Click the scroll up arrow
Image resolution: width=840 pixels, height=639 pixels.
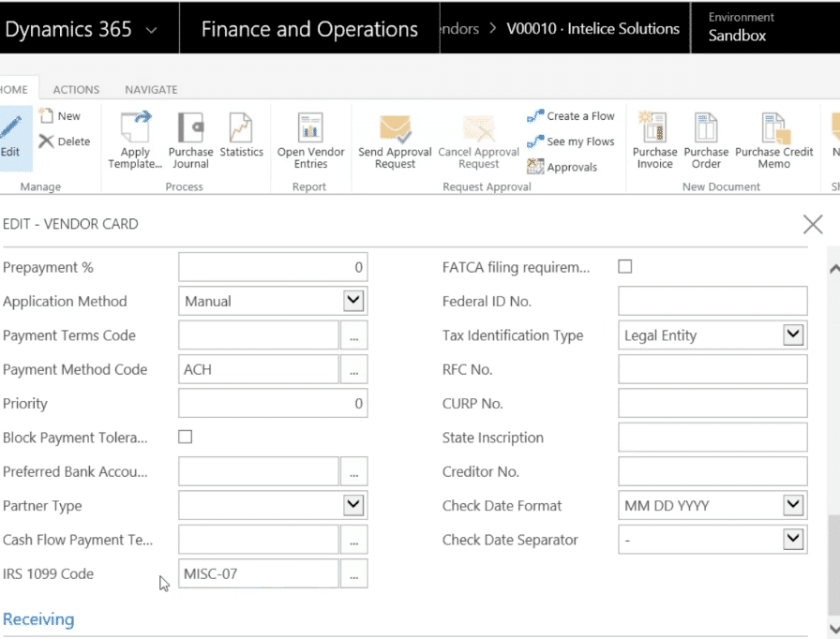pos(834,268)
